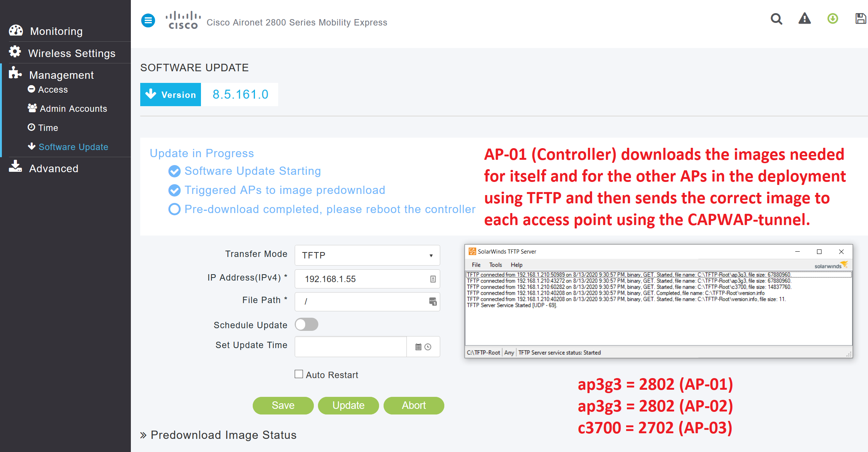868x452 pixels.
Task: Click the green software download icon
Action: tap(832, 19)
